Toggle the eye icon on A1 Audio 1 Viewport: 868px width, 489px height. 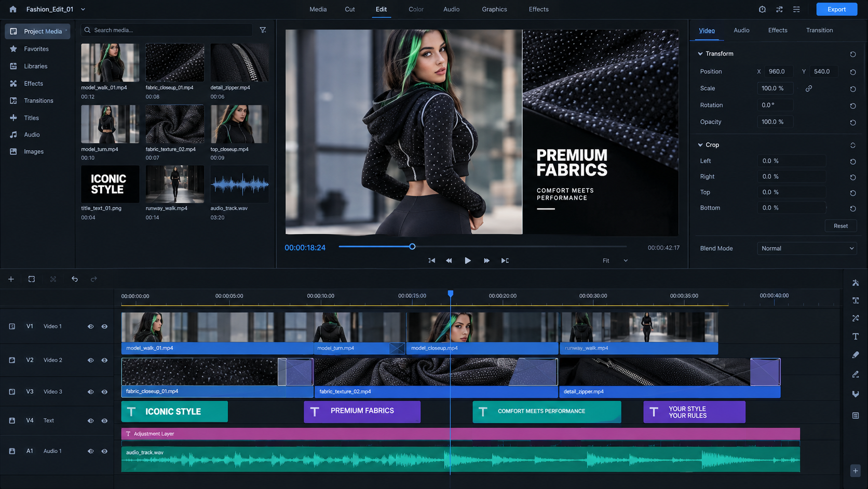[x=104, y=451]
